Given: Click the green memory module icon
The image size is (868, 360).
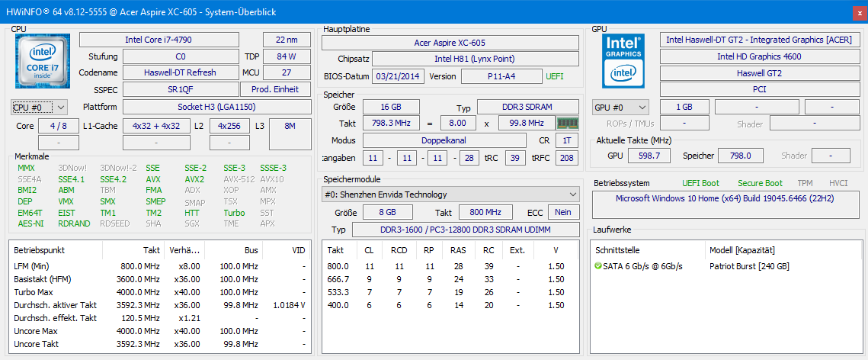Looking at the screenshot, I should [x=568, y=123].
